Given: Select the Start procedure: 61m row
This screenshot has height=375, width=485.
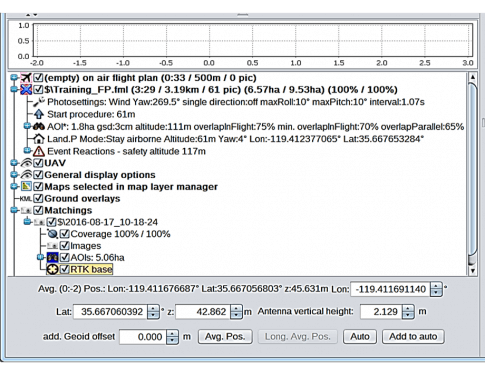Looking at the screenshot, I should click(91, 114).
